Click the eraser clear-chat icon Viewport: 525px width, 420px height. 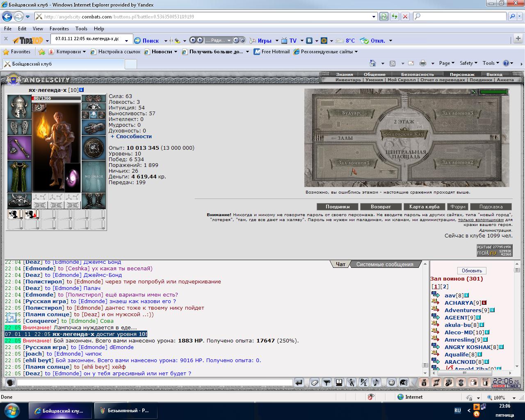click(x=314, y=383)
